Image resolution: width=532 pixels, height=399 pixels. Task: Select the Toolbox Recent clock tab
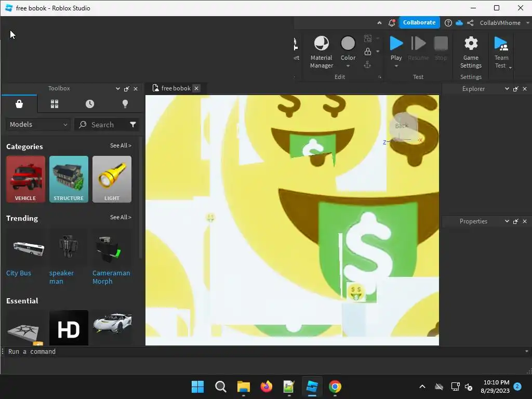click(x=89, y=104)
